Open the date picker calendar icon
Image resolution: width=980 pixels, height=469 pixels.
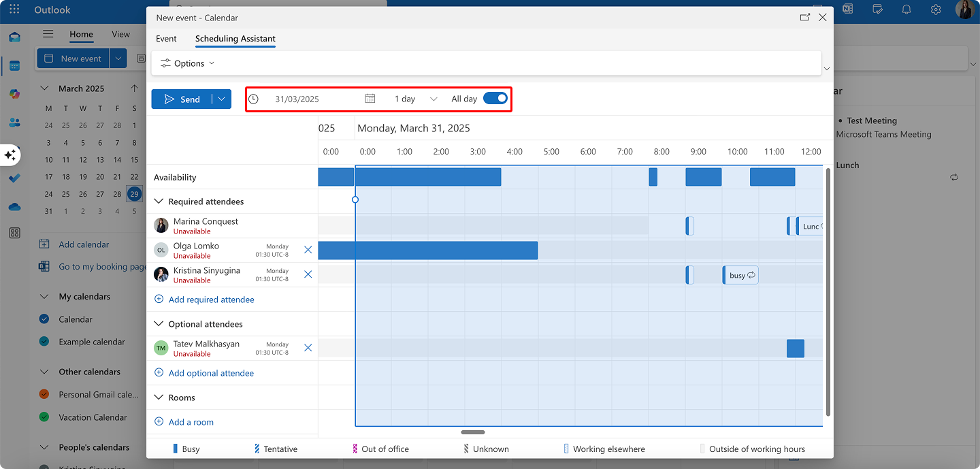tap(370, 99)
